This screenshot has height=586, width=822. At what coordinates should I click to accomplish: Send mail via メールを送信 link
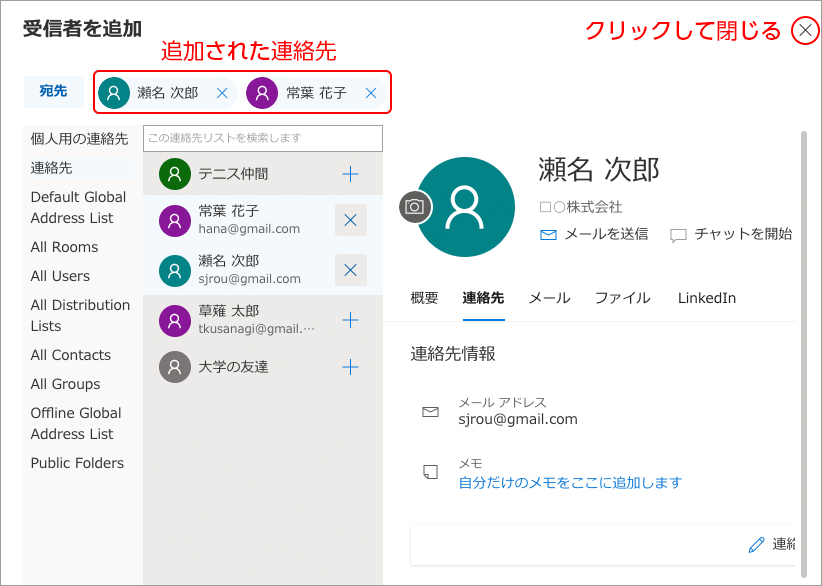pyautogui.click(x=594, y=234)
